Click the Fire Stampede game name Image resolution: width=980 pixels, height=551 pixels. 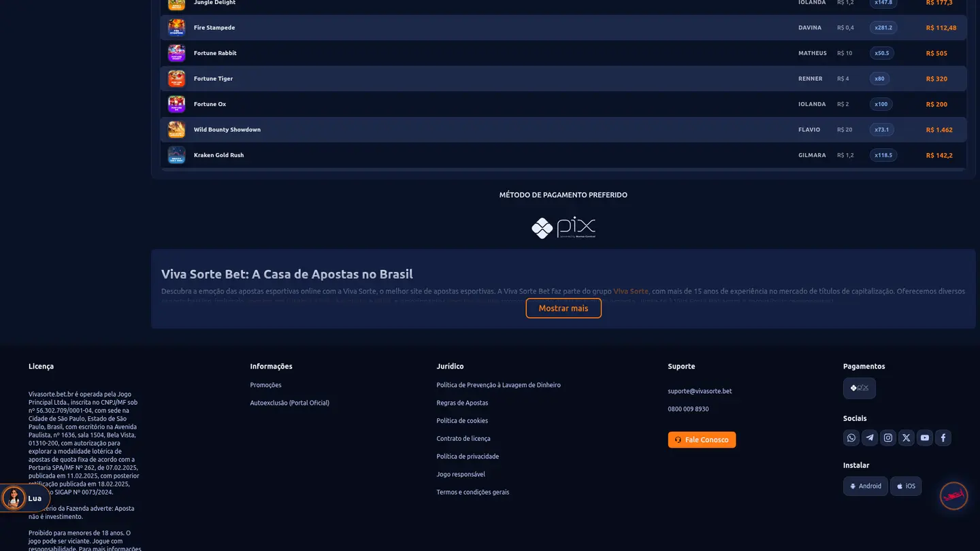tap(214, 28)
